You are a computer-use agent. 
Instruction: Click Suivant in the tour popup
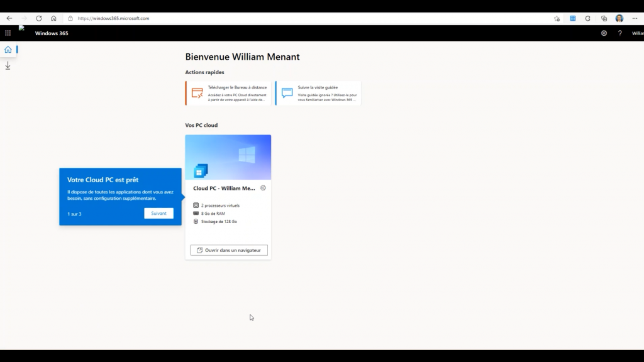point(158,214)
